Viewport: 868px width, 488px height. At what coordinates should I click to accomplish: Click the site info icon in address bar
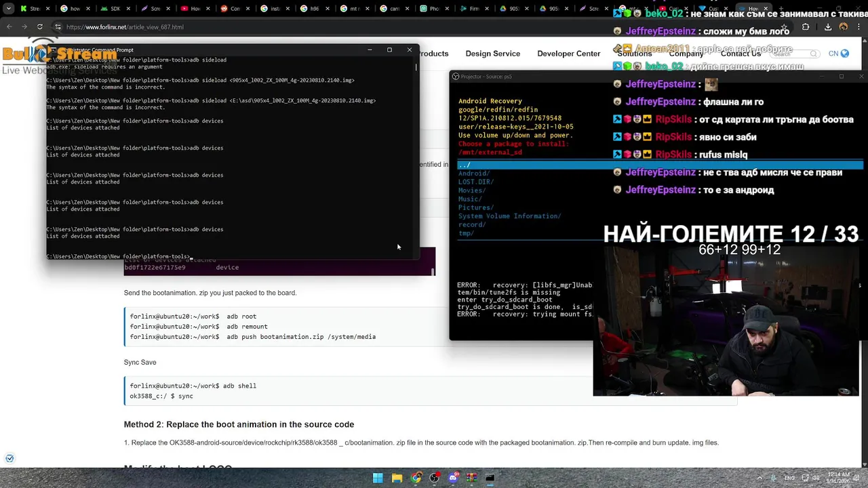(58, 27)
